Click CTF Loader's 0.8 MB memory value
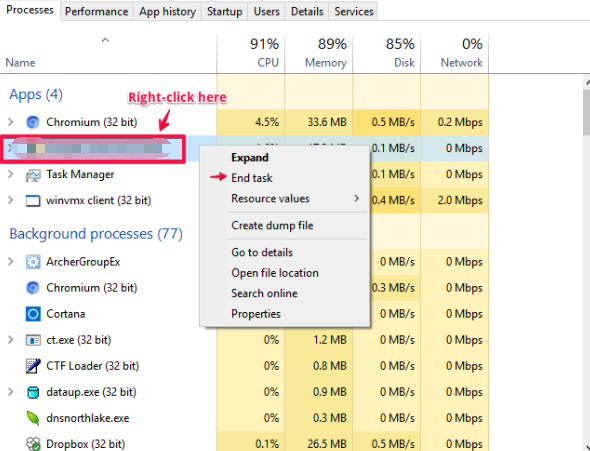 [330, 366]
